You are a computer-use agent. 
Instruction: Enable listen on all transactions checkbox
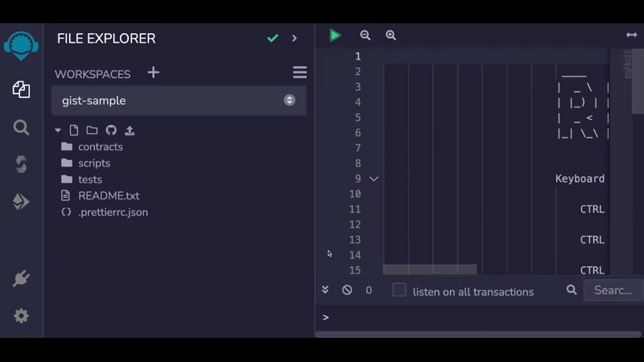pos(399,290)
